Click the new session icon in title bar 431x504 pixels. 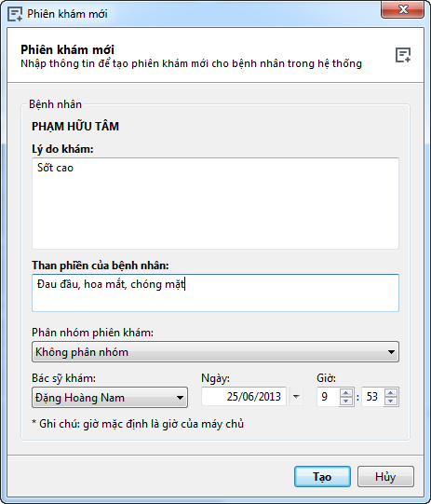(15, 14)
